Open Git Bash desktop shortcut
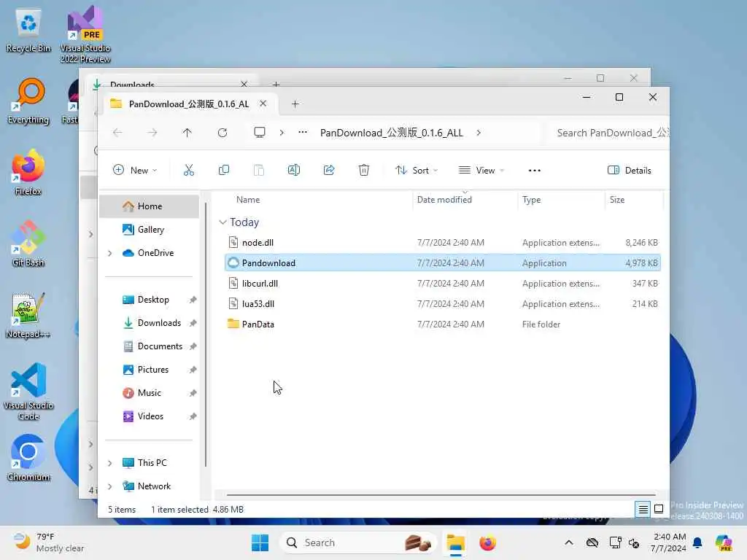The image size is (747, 560). [28, 244]
